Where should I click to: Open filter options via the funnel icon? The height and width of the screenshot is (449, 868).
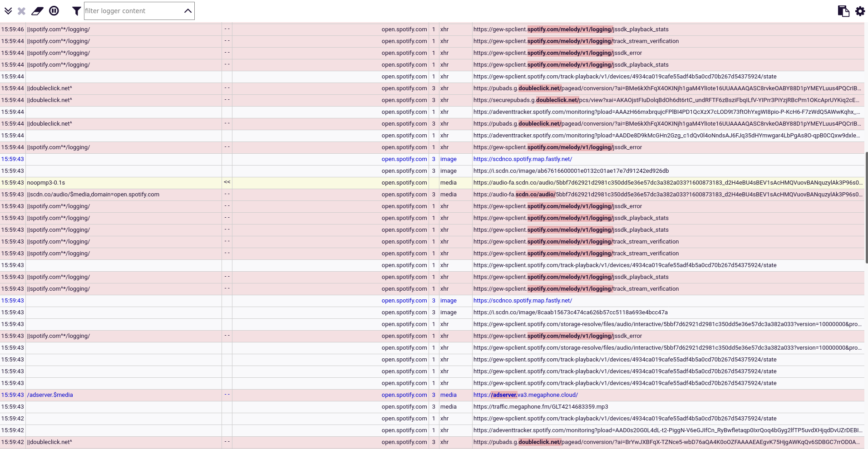(76, 10)
